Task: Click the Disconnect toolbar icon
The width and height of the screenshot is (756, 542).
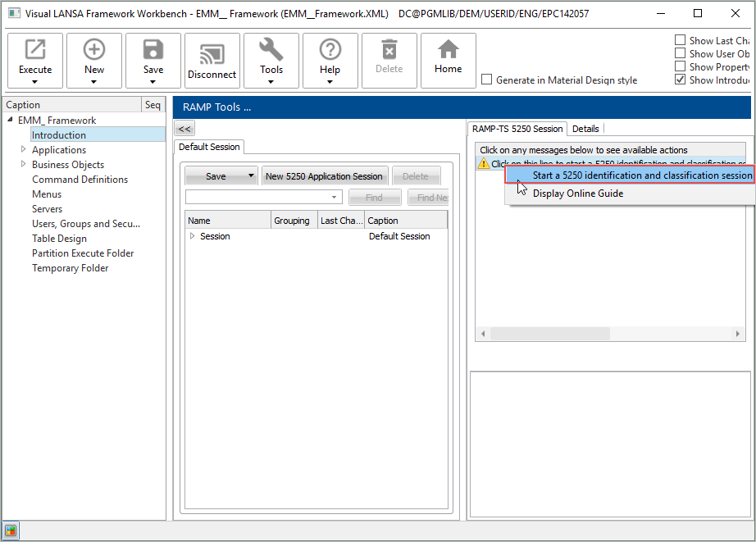Action: click(212, 53)
